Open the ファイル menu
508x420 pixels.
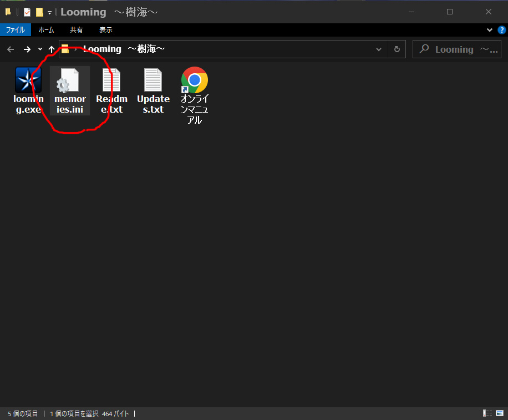click(15, 30)
